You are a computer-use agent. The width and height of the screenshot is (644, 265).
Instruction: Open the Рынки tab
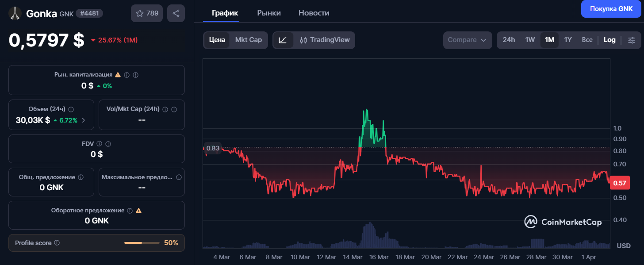click(x=269, y=13)
